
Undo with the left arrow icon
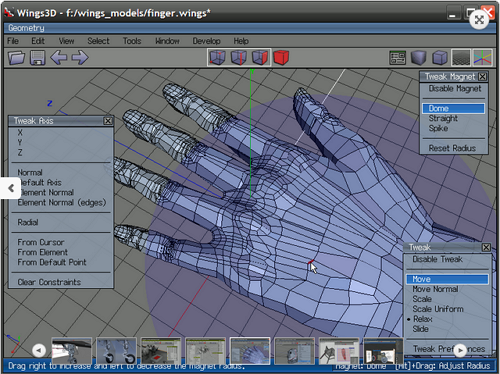[x=59, y=58]
